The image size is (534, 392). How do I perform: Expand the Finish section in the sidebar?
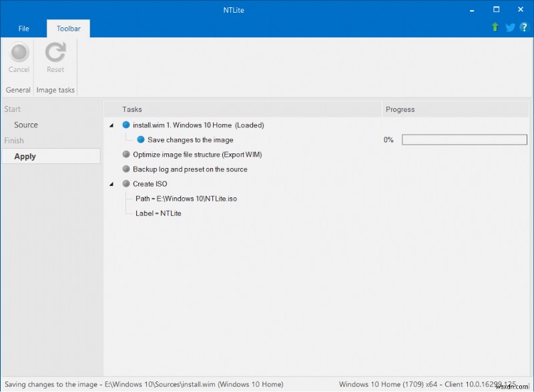[x=15, y=140]
